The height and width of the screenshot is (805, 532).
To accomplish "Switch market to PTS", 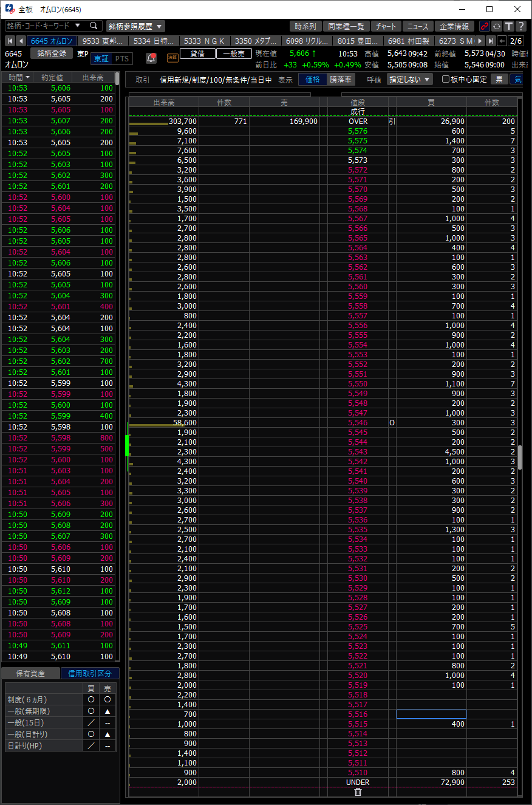I will (x=122, y=58).
